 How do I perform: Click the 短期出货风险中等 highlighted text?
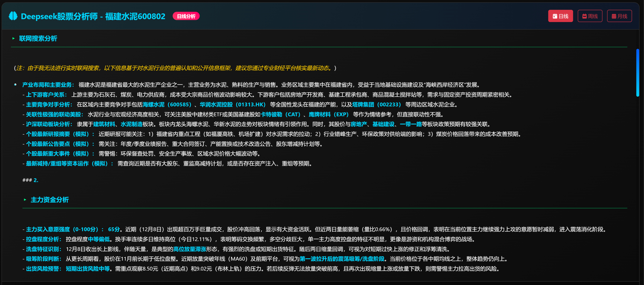pos(88,269)
